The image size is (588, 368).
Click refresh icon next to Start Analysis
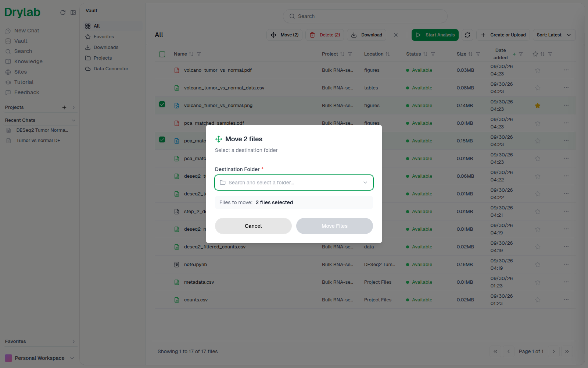coord(467,35)
